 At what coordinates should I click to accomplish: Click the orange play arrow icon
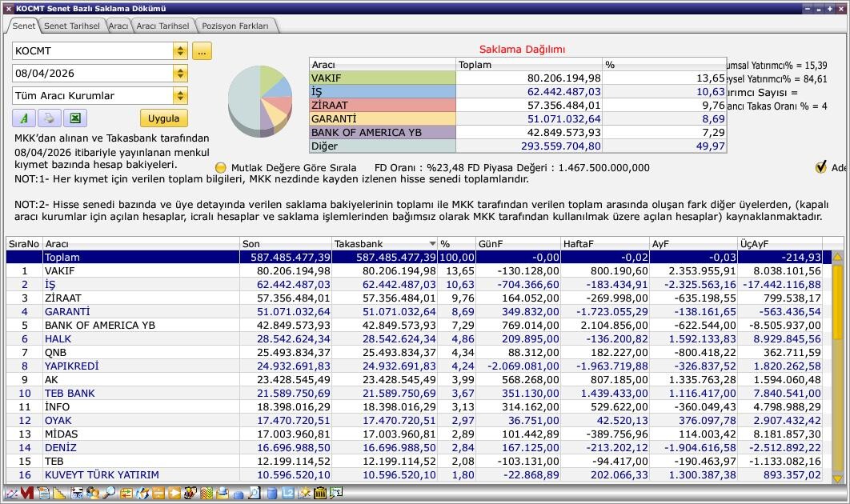pyautogui.click(x=174, y=494)
